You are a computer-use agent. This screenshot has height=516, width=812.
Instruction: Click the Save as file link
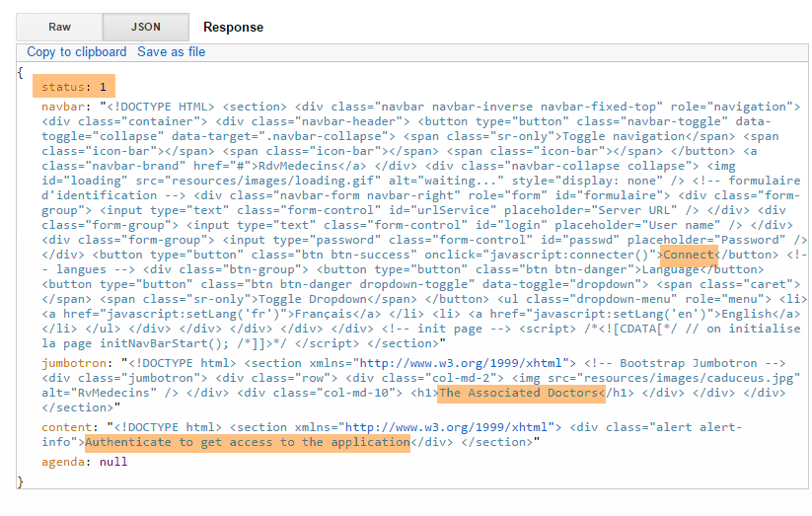coord(171,52)
